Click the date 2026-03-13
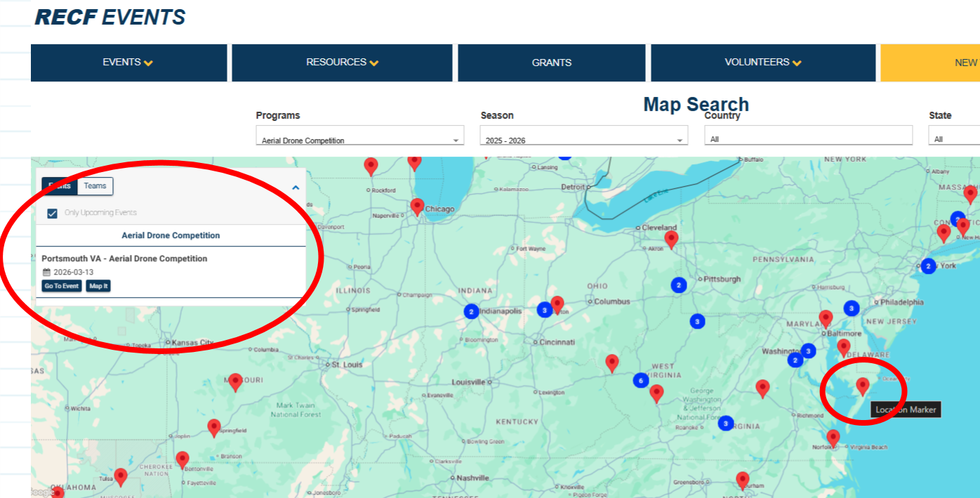The width and height of the screenshot is (980, 498). (73, 273)
